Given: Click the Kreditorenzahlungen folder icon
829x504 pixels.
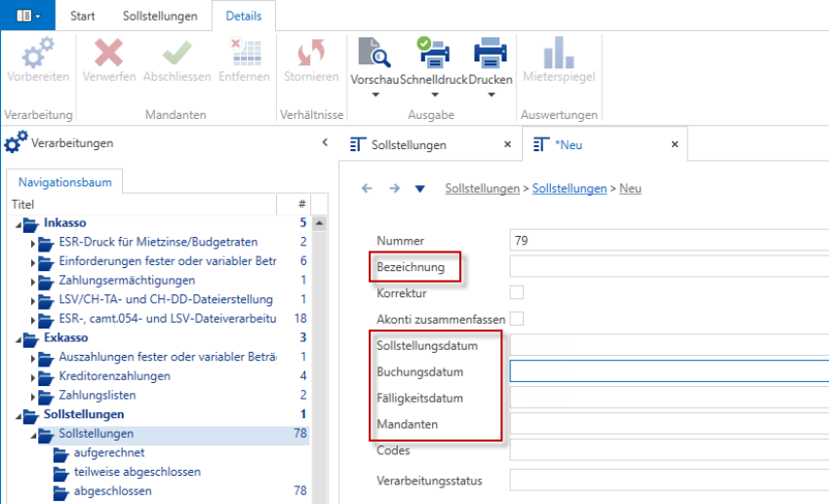Looking at the screenshot, I should tap(46, 377).
